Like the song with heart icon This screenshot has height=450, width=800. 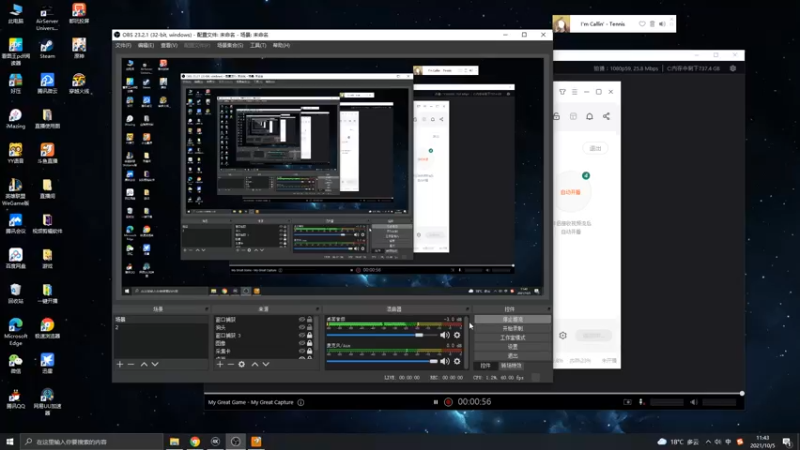coord(642,24)
